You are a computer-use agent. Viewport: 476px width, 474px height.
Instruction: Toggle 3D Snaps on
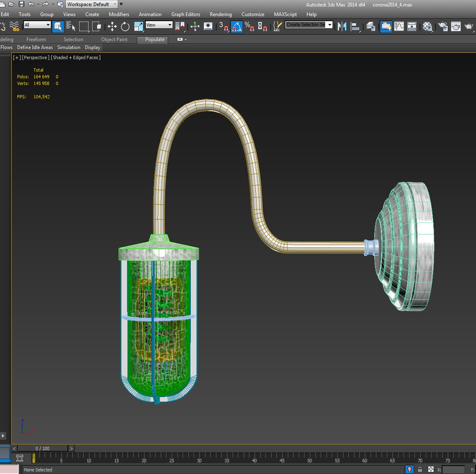[x=224, y=26]
